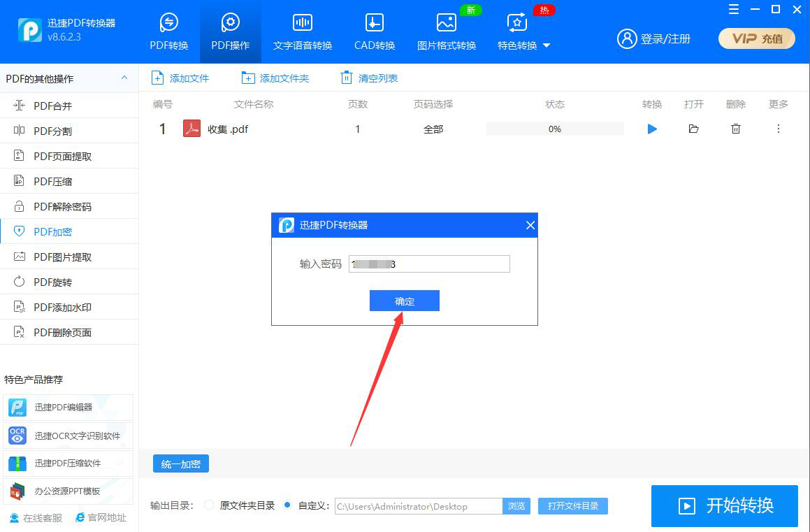Click 添加文件夹 toolbar button

pyautogui.click(x=275, y=78)
